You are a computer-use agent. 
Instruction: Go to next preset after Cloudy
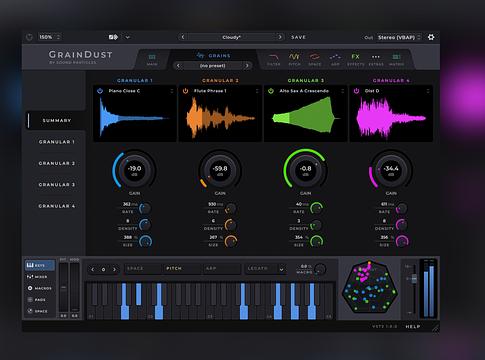(x=280, y=37)
